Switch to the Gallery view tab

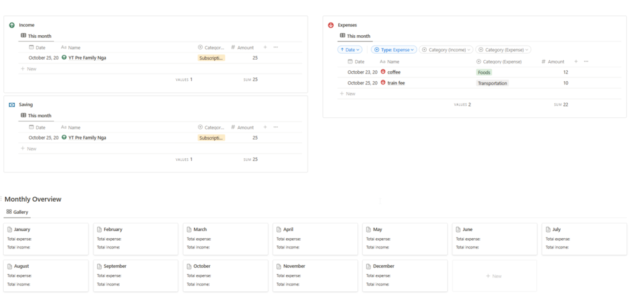pyautogui.click(x=17, y=212)
